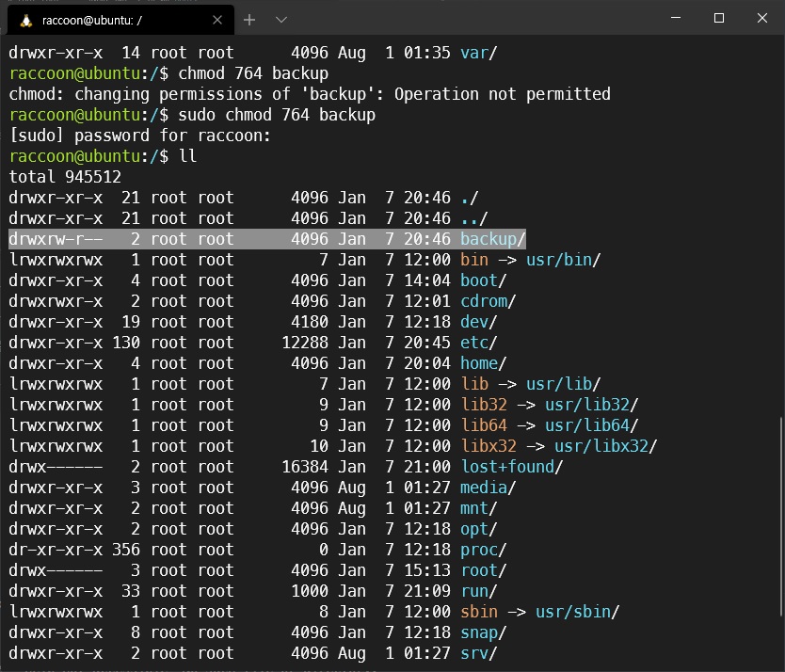Click the ./ current directory entry
The width and height of the screenshot is (785, 672).
pyautogui.click(x=469, y=198)
